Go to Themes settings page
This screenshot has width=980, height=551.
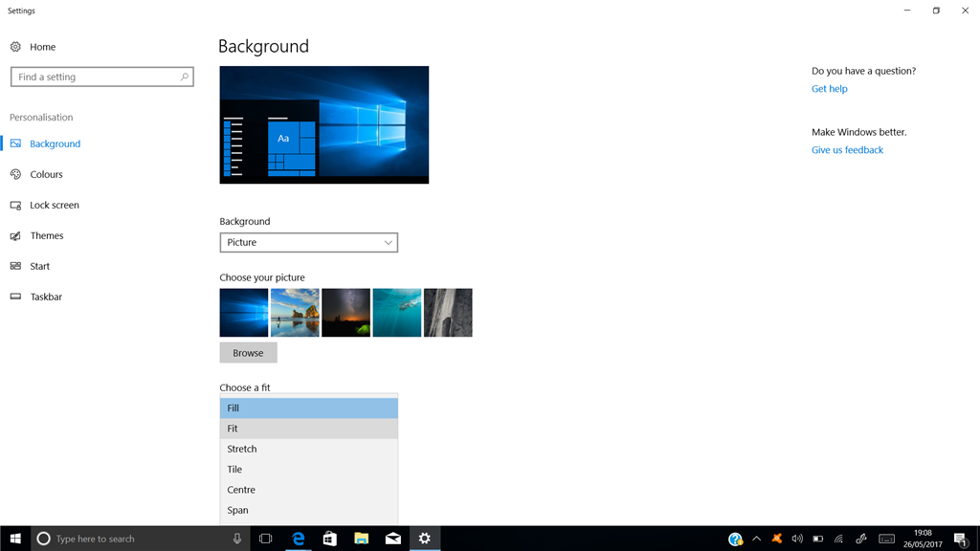(47, 235)
